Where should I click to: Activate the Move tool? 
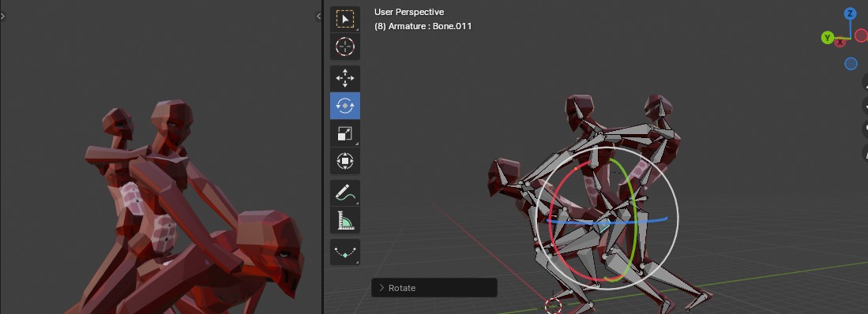click(345, 79)
